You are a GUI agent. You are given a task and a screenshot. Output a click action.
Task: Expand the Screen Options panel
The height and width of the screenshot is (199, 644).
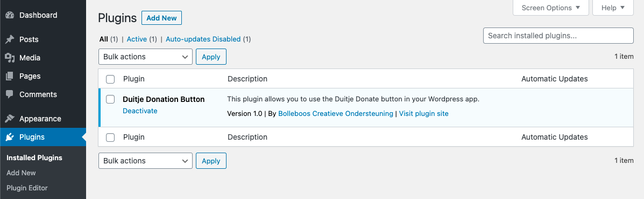(551, 8)
